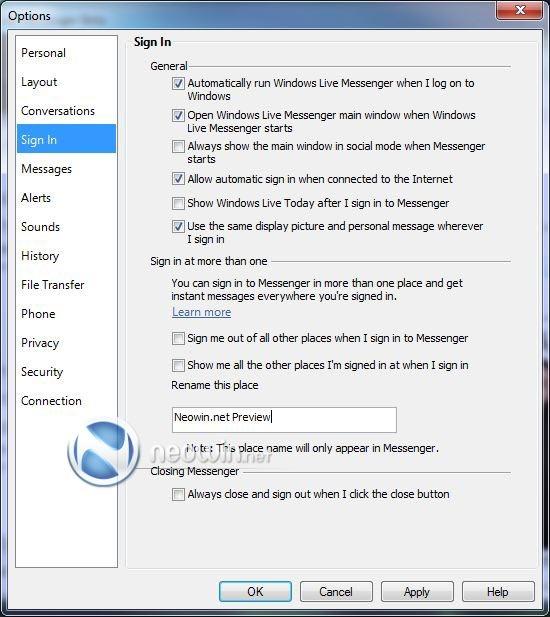Click the Cancel button
Screen dimensions: 550x617
(x=336, y=591)
